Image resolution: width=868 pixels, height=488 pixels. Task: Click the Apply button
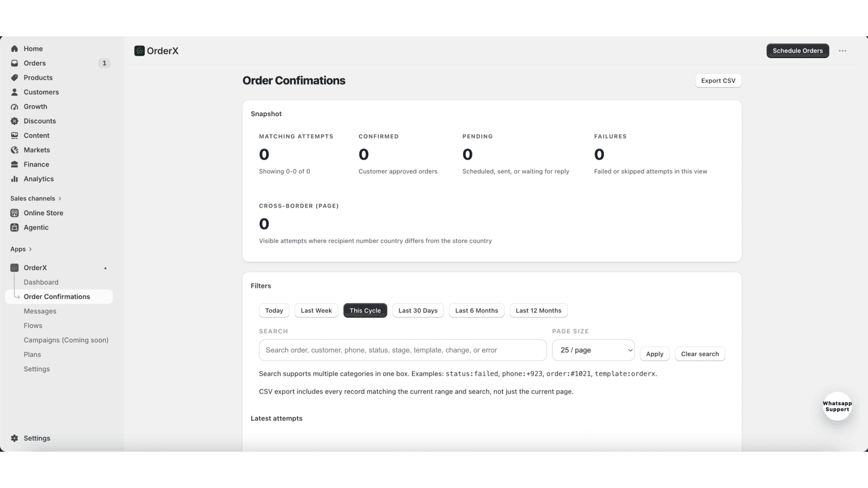pyautogui.click(x=655, y=354)
